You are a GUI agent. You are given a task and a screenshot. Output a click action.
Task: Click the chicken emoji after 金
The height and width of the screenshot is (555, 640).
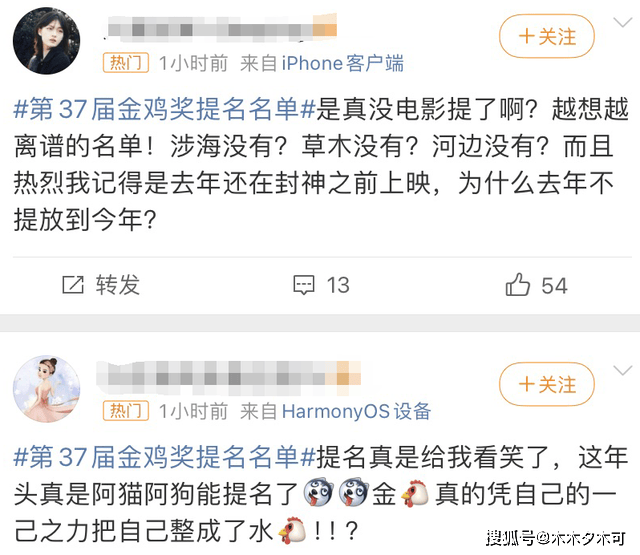pyautogui.click(x=415, y=493)
